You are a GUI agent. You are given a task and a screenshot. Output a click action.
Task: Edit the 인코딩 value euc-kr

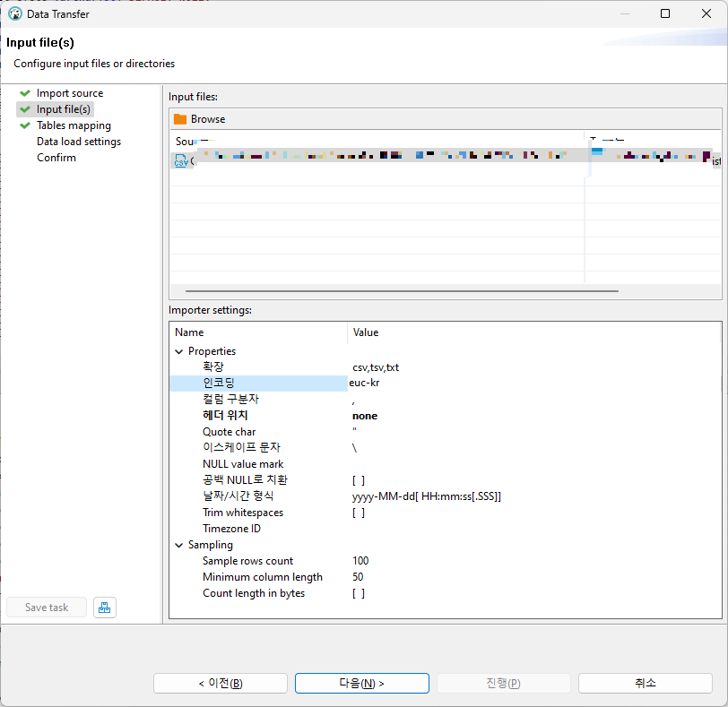tap(448, 383)
